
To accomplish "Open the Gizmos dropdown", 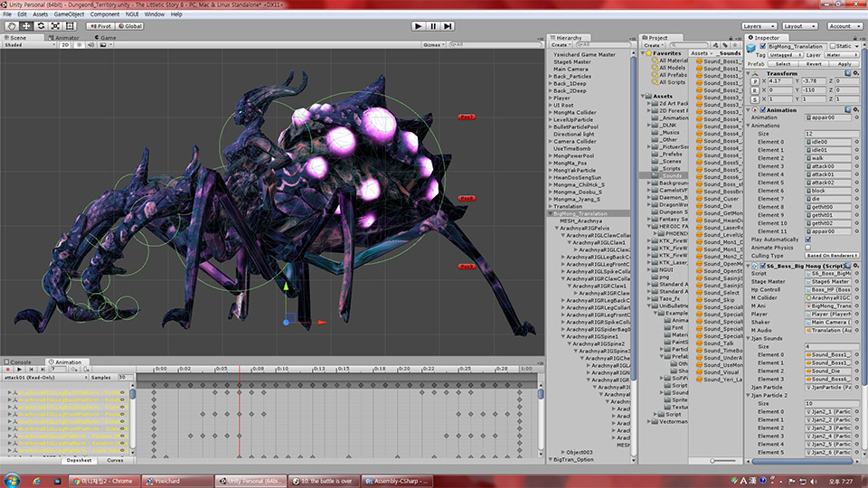I will tap(434, 45).
